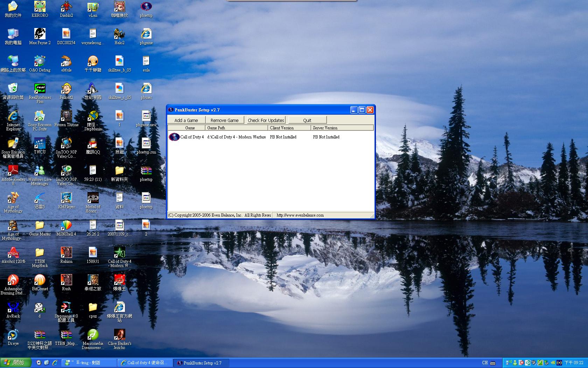The height and width of the screenshot is (368, 588).
Task: Select the Halo2 desktop icon
Action: point(119,34)
